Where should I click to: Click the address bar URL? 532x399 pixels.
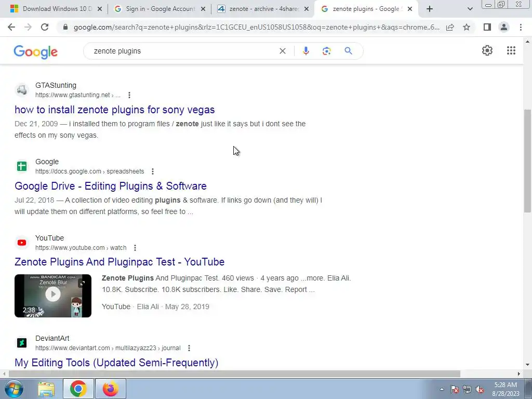[x=256, y=27]
